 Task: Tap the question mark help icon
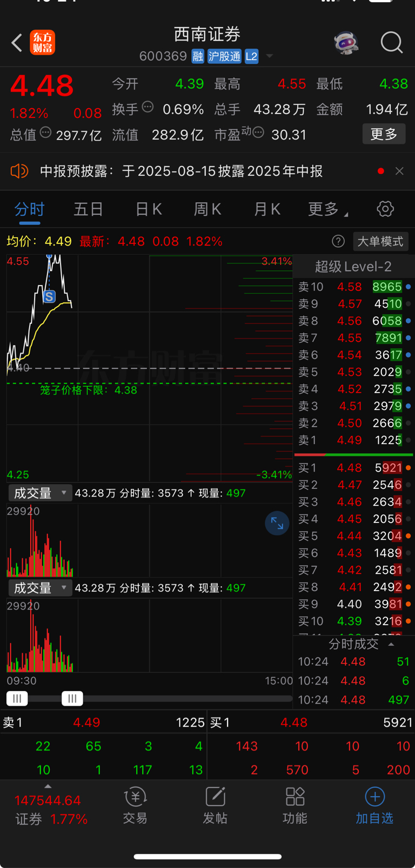click(338, 241)
